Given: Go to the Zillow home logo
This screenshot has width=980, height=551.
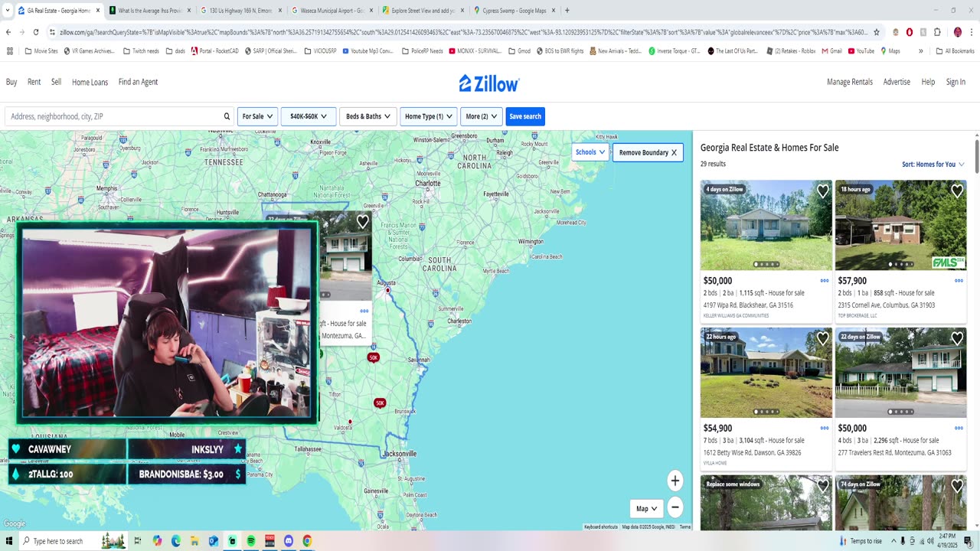Looking at the screenshot, I should pyautogui.click(x=489, y=83).
